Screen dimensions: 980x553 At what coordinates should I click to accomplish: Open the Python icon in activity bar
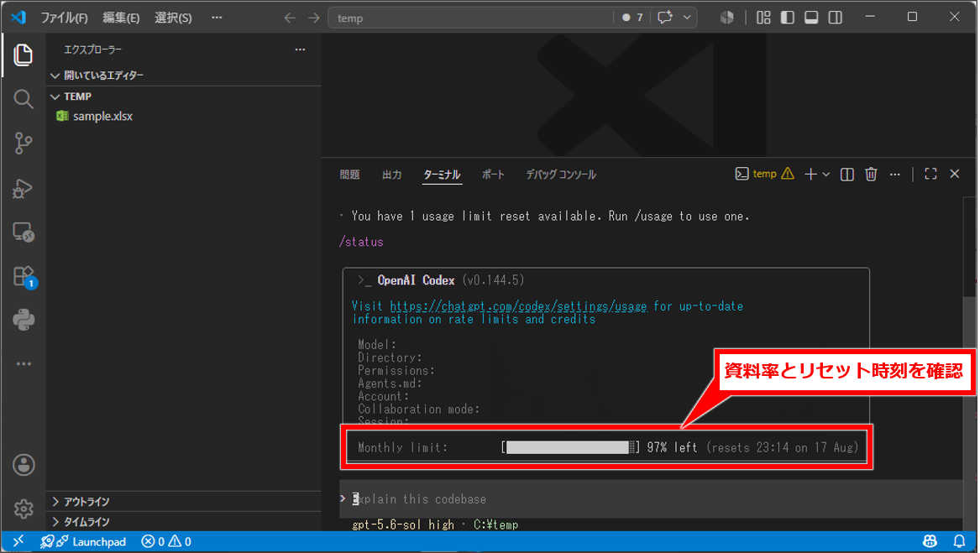click(x=24, y=321)
